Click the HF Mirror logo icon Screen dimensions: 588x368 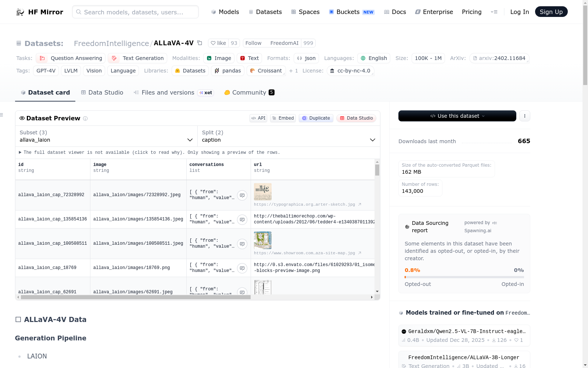point(20,12)
